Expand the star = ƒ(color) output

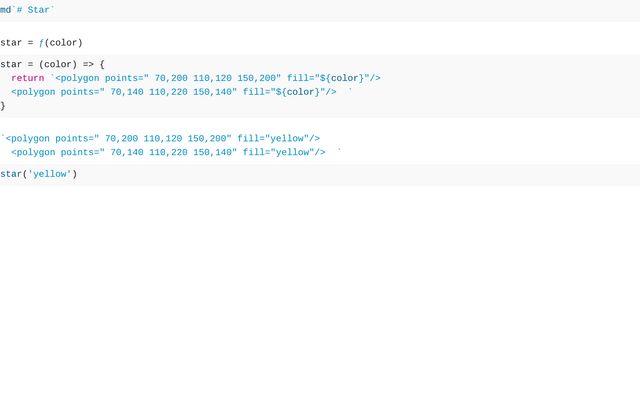pos(41,43)
